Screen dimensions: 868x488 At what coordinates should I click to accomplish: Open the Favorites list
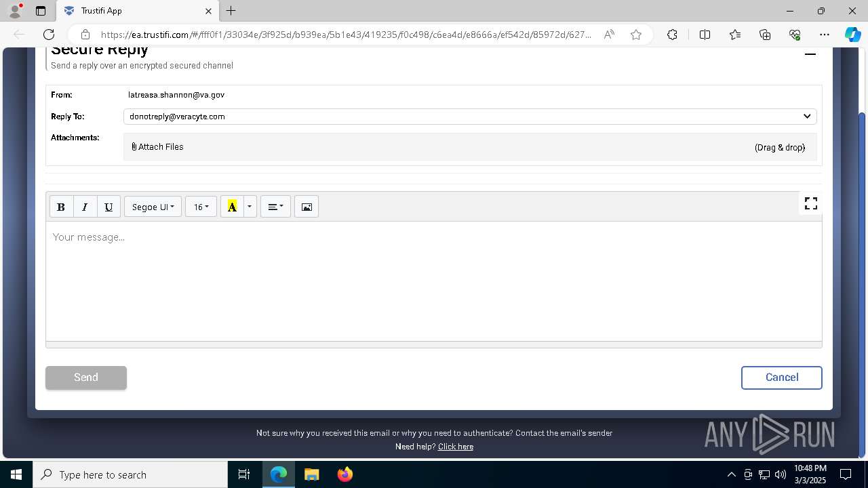tap(735, 35)
